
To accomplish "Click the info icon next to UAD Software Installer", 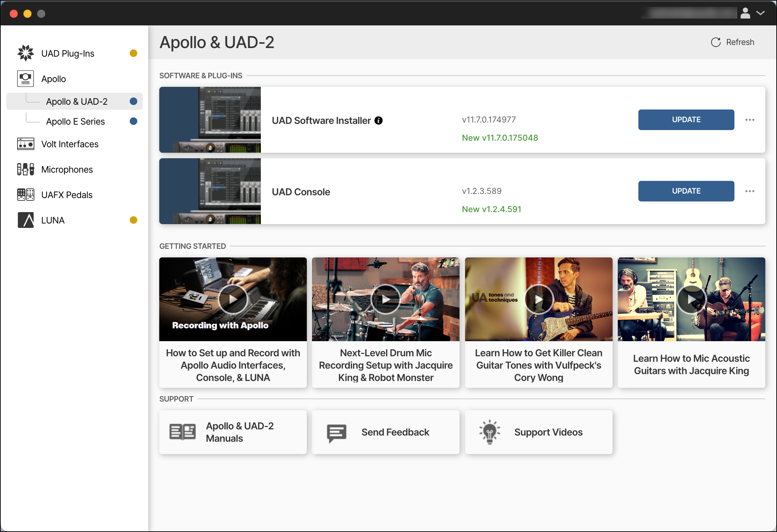I will point(379,120).
